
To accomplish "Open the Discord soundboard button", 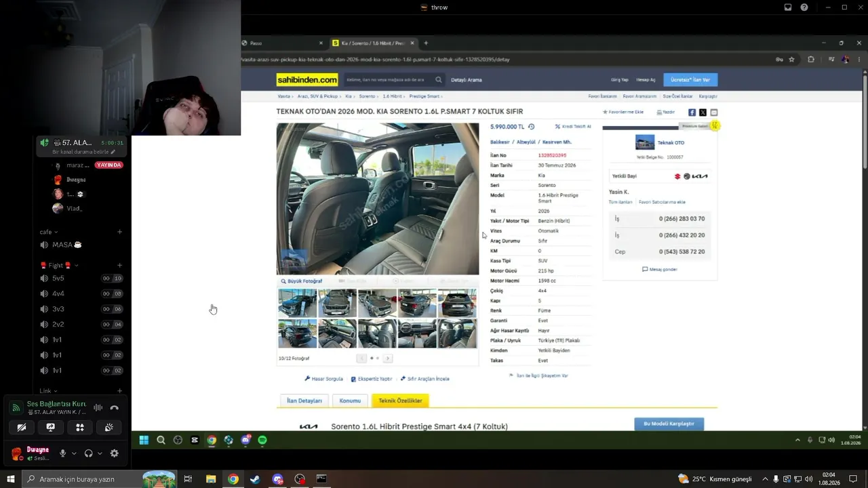I will (x=108, y=428).
